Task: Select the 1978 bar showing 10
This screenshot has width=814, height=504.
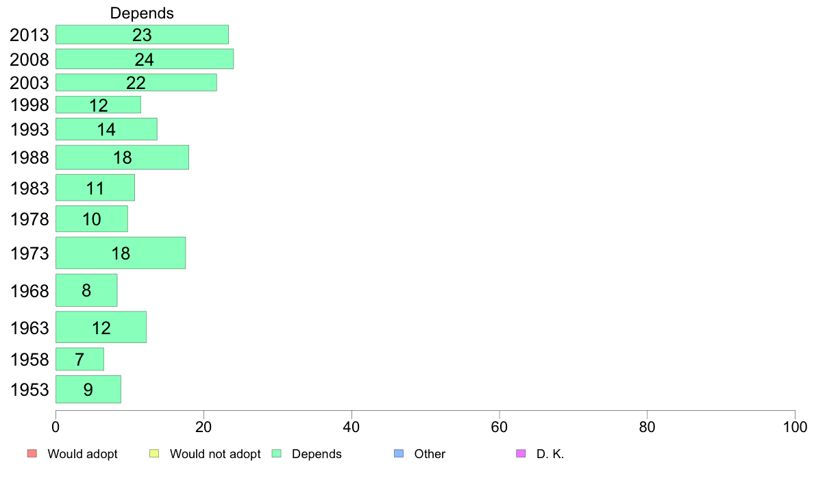Action: pyautogui.click(x=91, y=219)
